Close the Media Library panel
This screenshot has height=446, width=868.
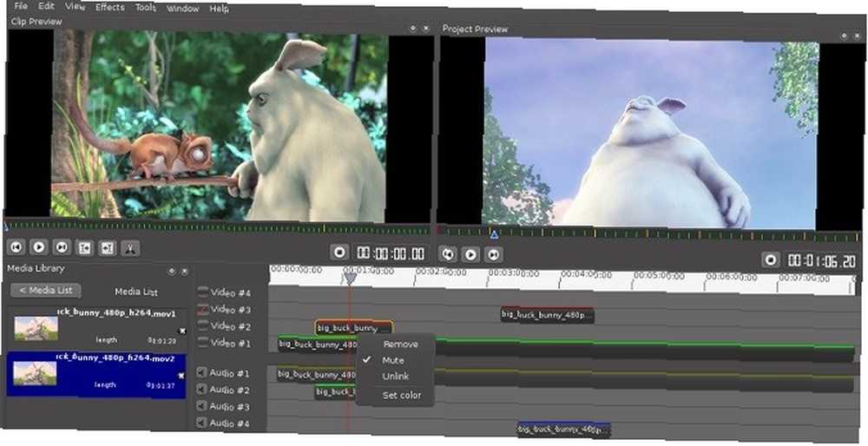184,272
